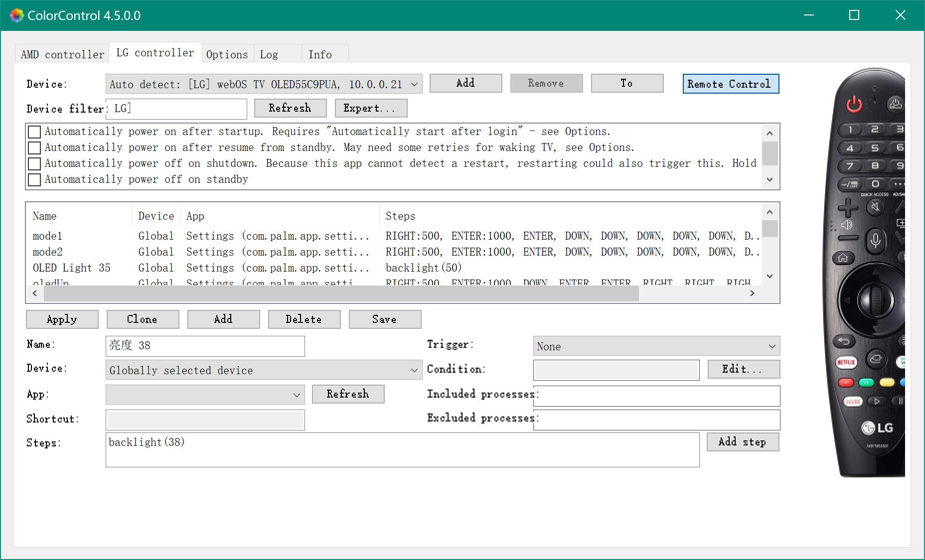
Task: Select the mode1 preset row
Action: [394, 236]
